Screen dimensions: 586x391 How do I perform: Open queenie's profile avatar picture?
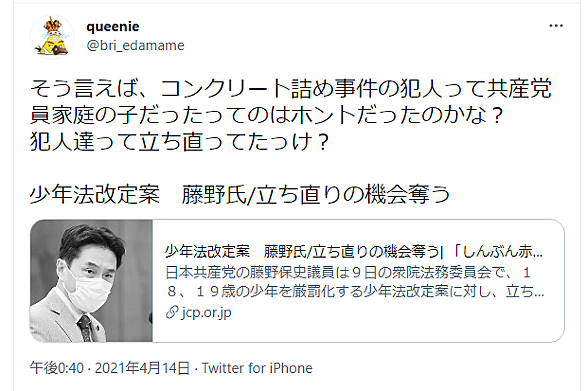point(52,37)
